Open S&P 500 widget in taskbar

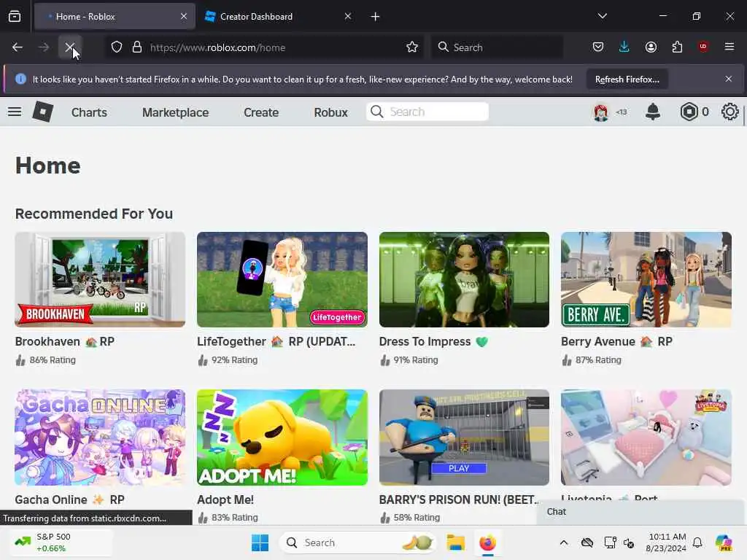pyautogui.click(x=60, y=542)
